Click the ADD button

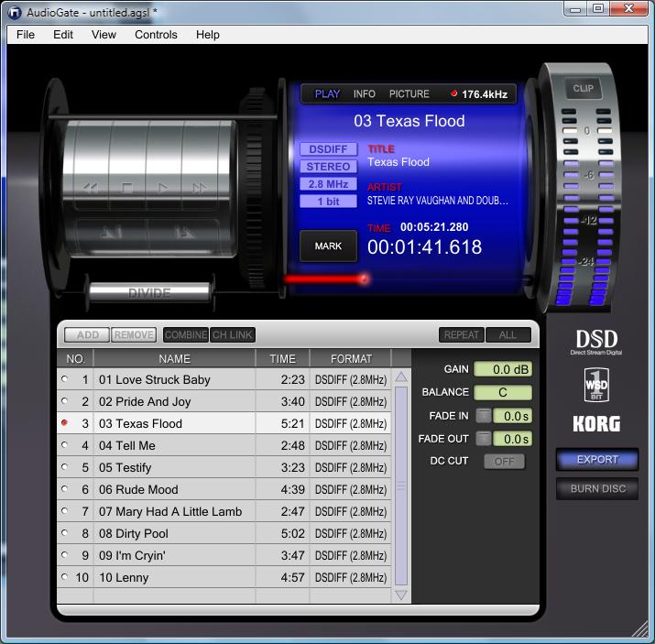(87, 335)
